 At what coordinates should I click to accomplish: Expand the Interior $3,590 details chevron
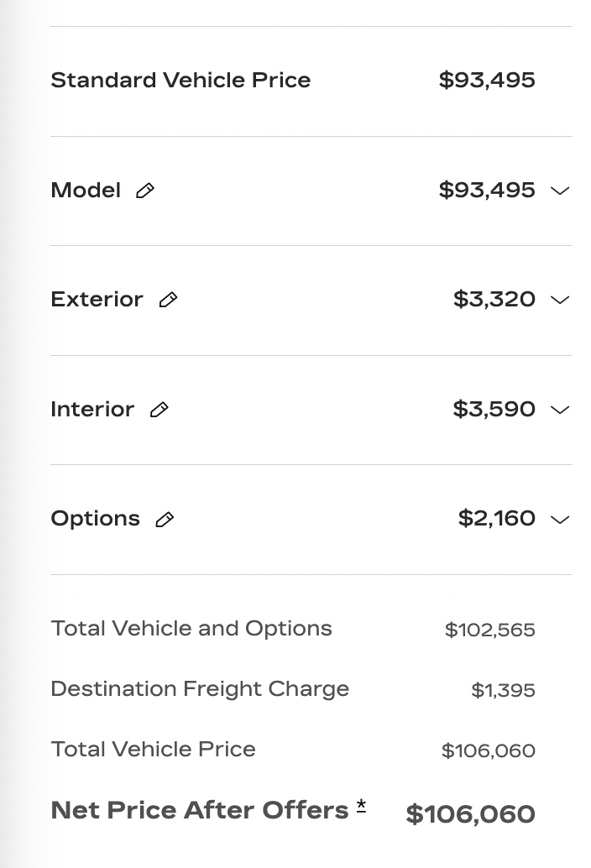coord(560,410)
